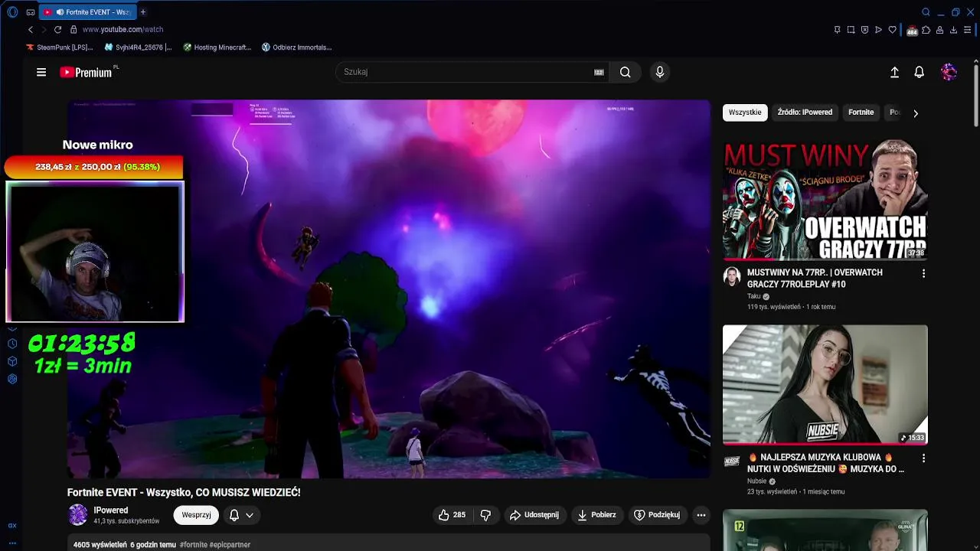Start voice search with the microphone
The image size is (980, 551).
(660, 72)
